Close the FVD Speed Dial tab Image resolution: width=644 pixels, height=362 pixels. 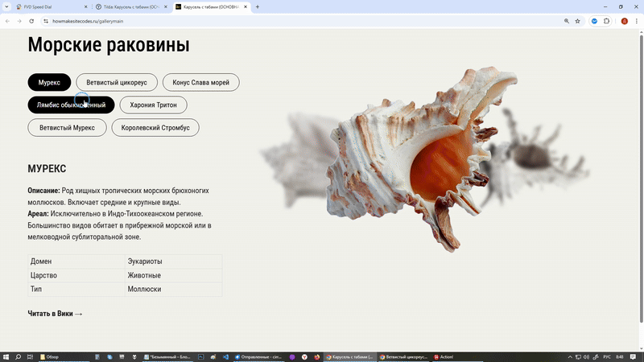(85, 7)
